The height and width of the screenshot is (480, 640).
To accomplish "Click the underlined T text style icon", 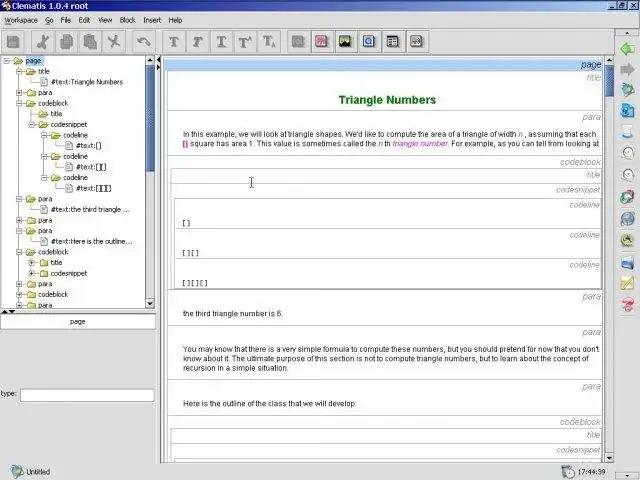I will click(221, 42).
